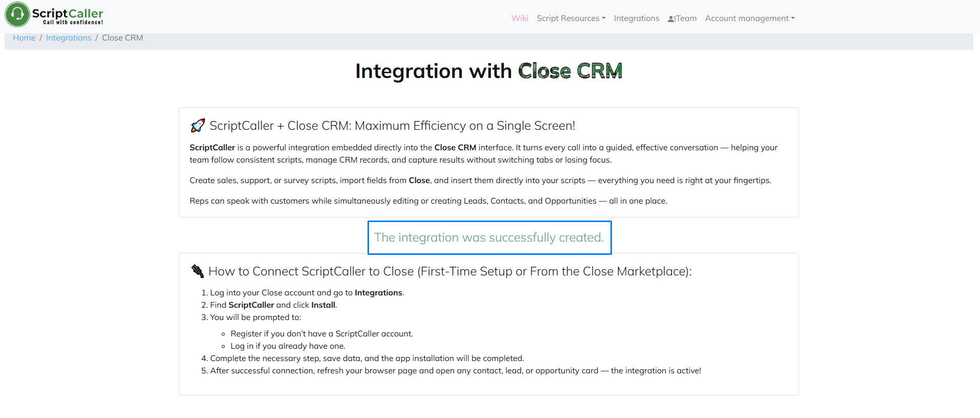Click the 'After successful connection, refresh' step

456,371
